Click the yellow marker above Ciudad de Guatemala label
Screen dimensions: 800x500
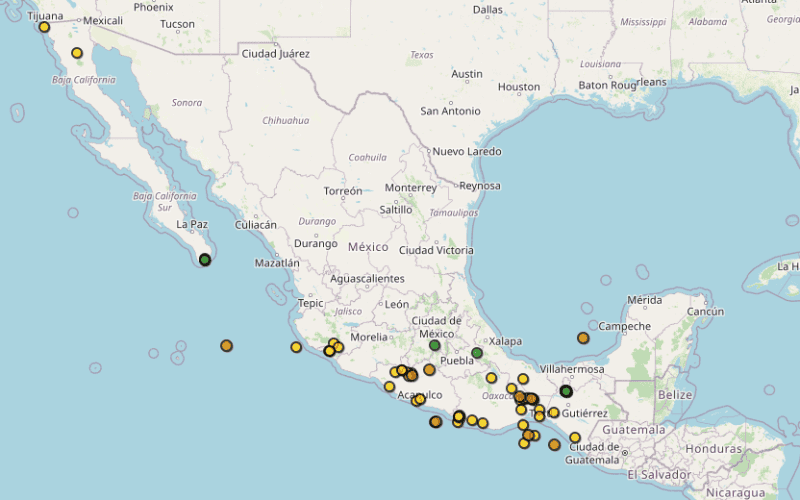click(575, 437)
